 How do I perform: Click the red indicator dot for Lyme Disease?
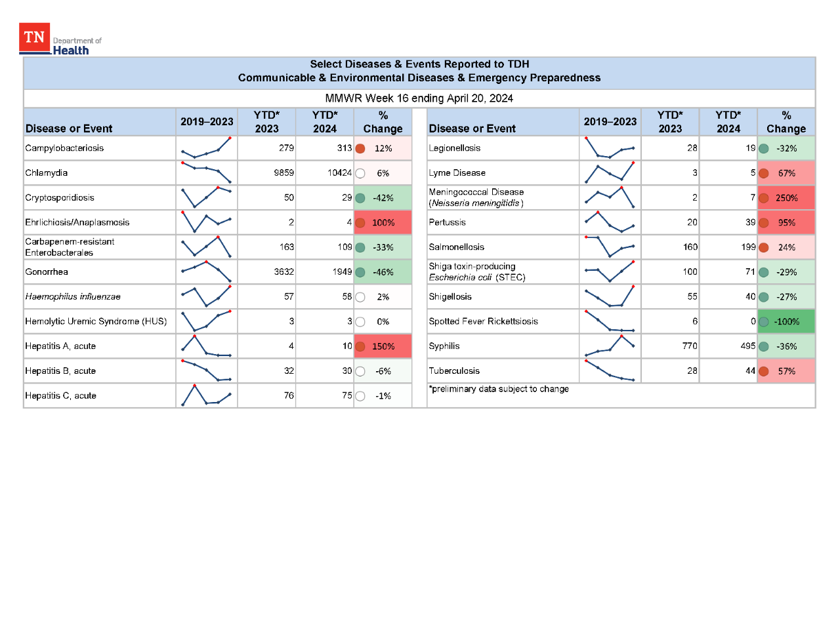(764, 173)
